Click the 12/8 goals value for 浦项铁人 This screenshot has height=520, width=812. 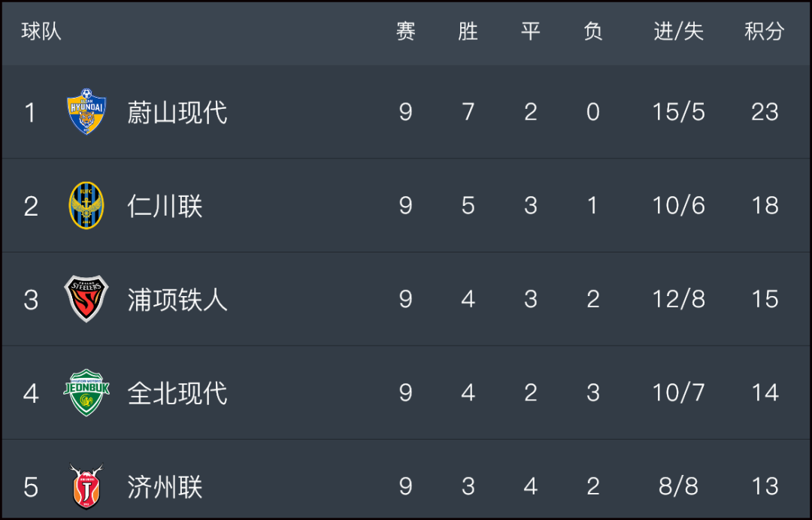tap(678, 299)
